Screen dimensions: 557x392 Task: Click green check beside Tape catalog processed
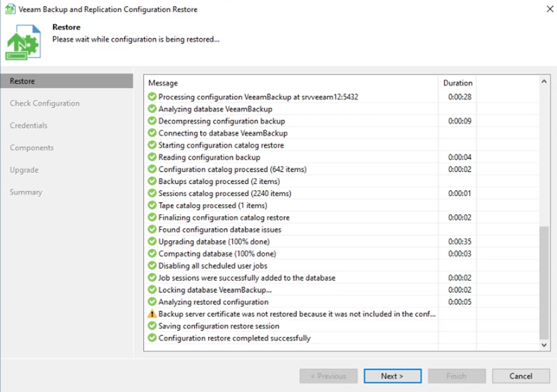(152, 205)
